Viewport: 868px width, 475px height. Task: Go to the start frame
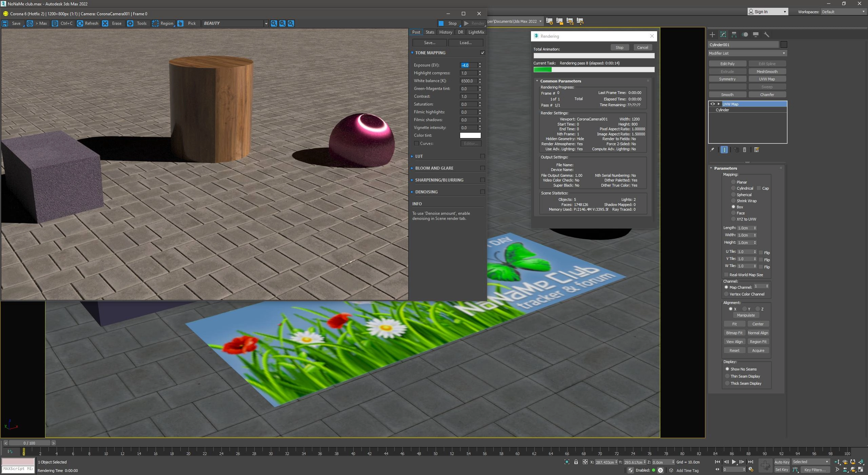pyautogui.click(x=717, y=462)
